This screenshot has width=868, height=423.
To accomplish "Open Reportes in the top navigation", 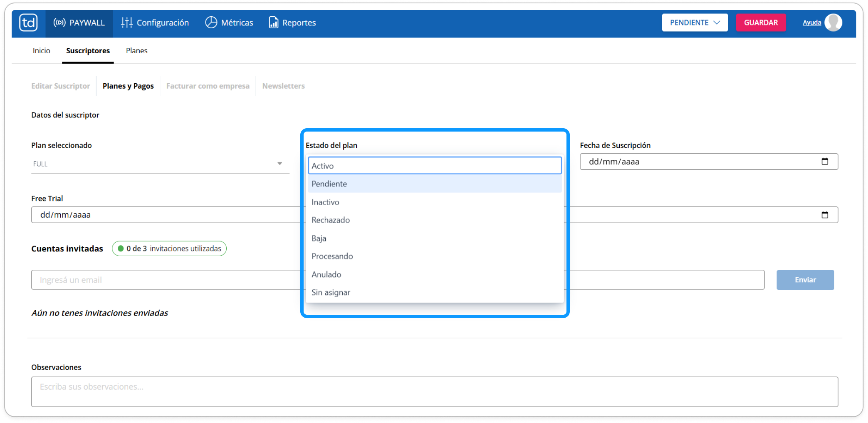I will click(x=292, y=23).
